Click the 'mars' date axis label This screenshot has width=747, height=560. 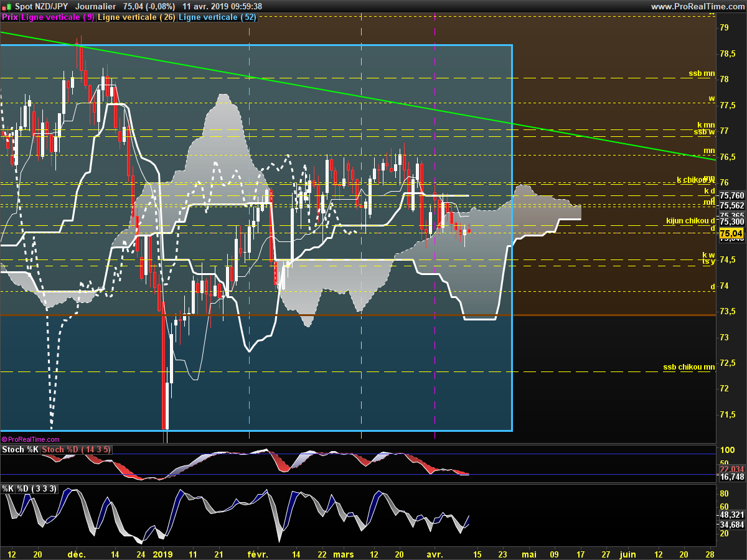[x=343, y=554]
